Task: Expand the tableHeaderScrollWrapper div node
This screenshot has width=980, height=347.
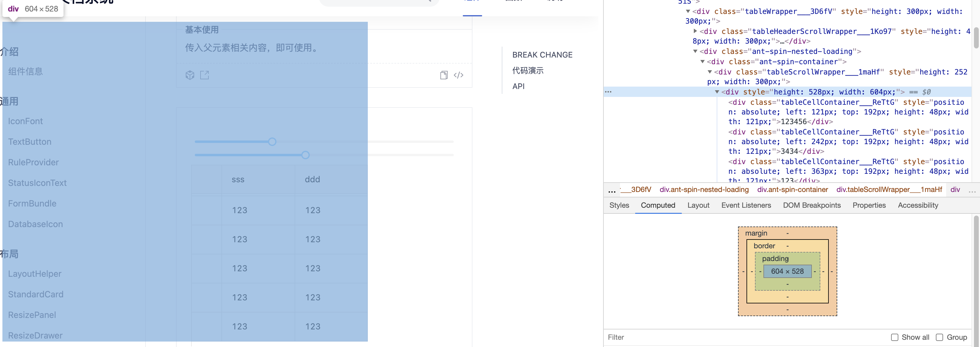Action: 695,31
